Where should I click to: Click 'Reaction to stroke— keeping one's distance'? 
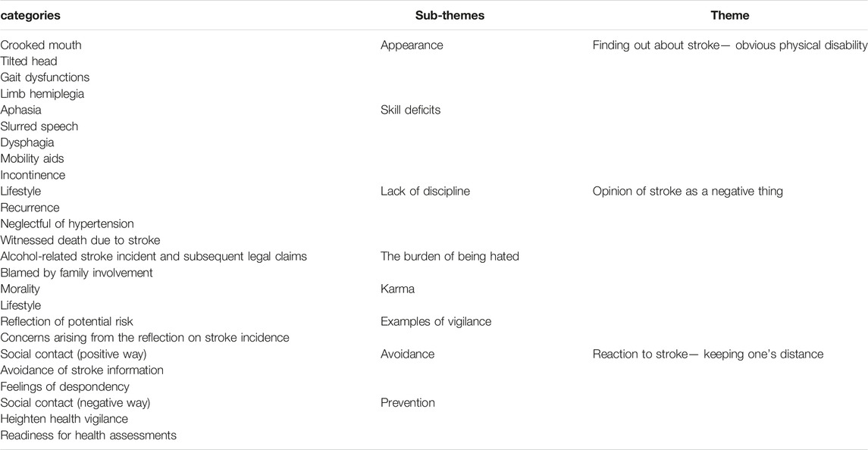point(708,355)
